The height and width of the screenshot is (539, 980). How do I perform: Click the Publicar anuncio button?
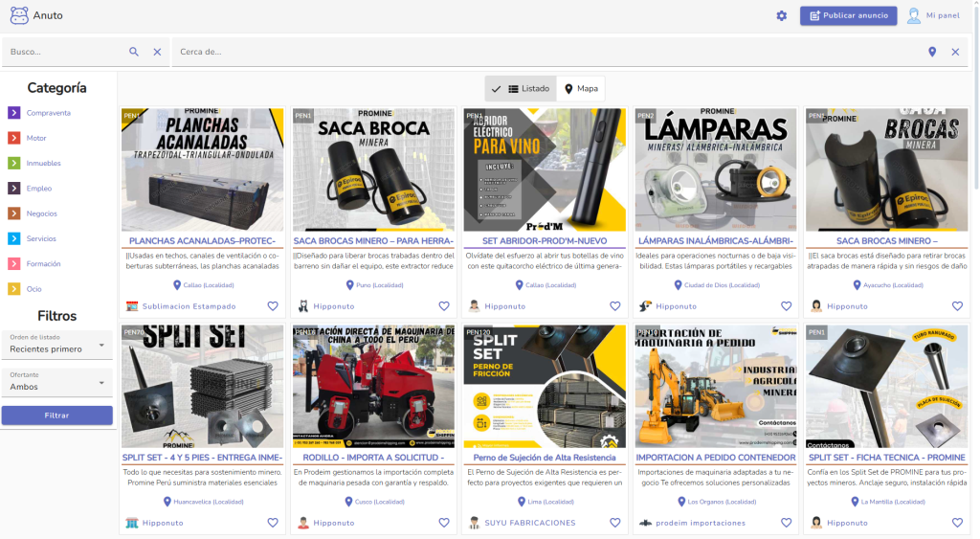[848, 15]
